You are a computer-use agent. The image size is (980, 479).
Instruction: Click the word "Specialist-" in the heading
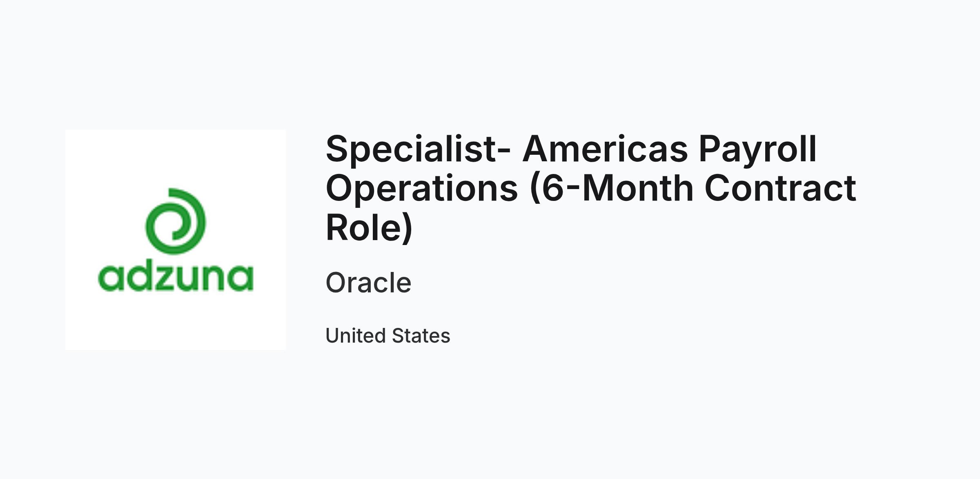click(418, 149)
